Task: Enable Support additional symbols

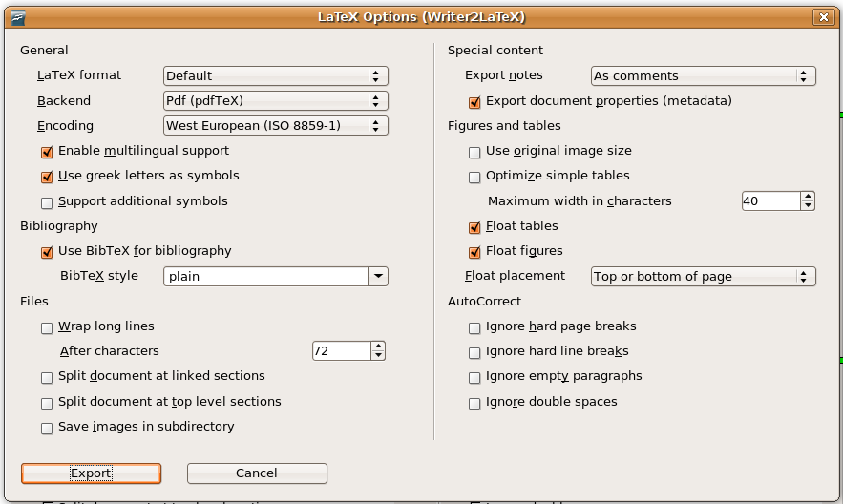Action: click(x=47, y=202)
